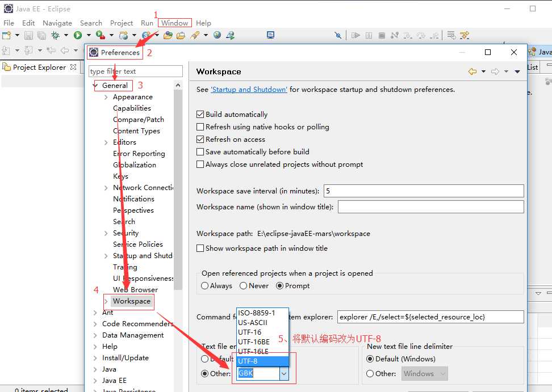Click the Resume debug toolbar icon
Viewport: 552px width, 392px height.
point(356,35)
